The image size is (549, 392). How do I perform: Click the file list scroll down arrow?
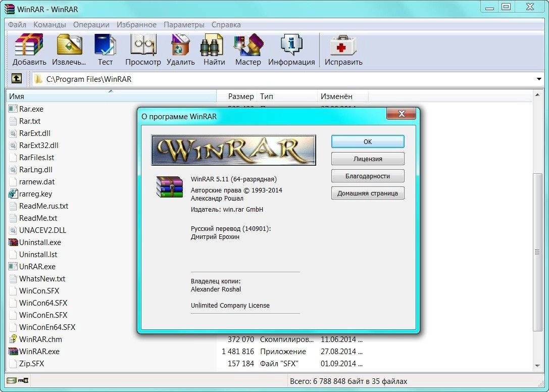[537, 366]
